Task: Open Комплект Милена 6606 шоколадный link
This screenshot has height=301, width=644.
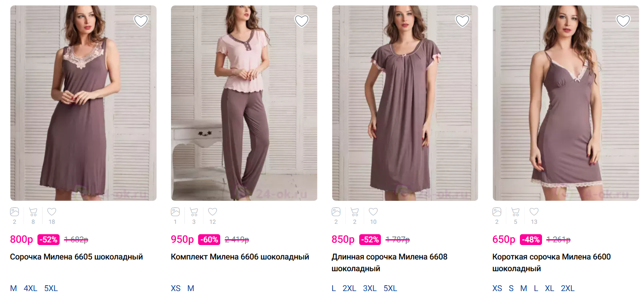Action: click(240, 257)
